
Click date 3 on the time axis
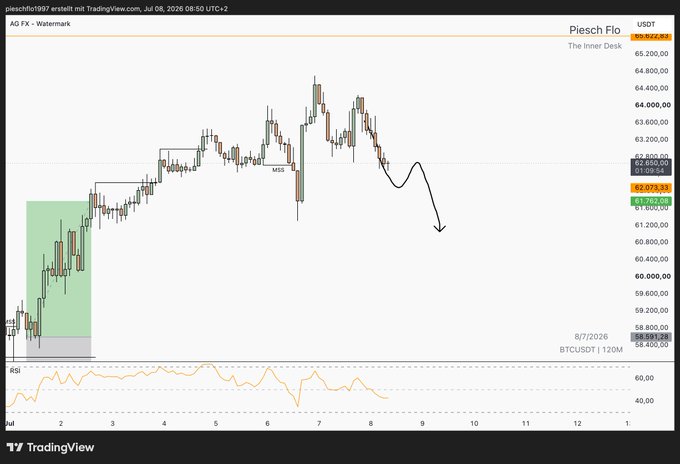[112, 423]
